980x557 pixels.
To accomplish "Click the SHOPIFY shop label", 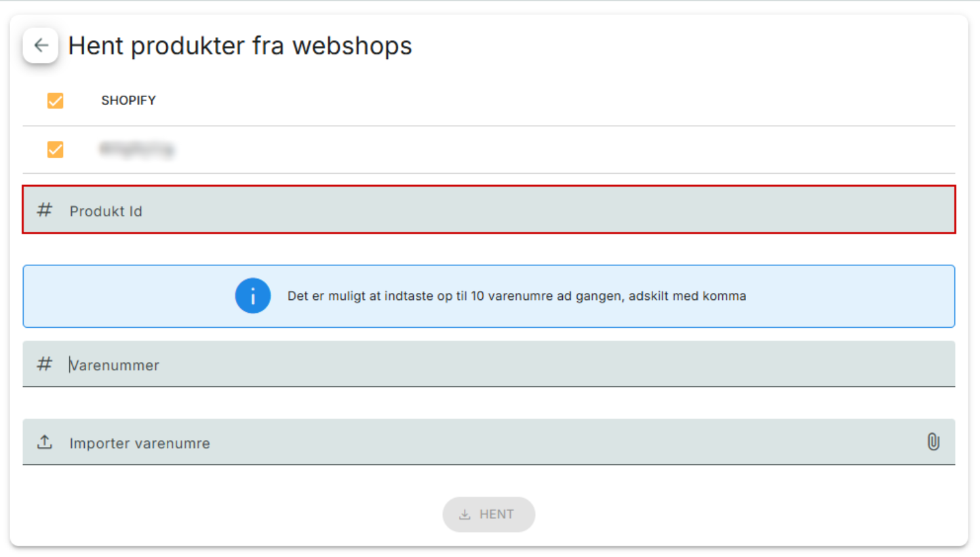I will tap(128, 100).
